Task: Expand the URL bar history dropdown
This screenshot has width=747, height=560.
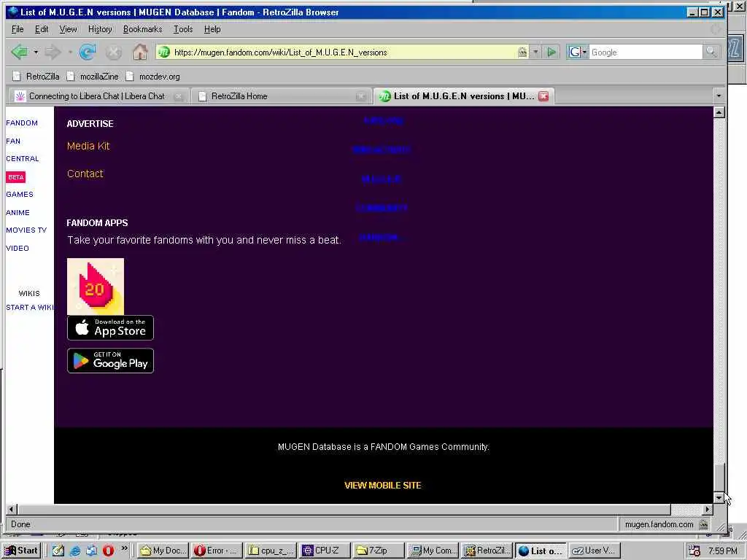Action: [535, 52]
